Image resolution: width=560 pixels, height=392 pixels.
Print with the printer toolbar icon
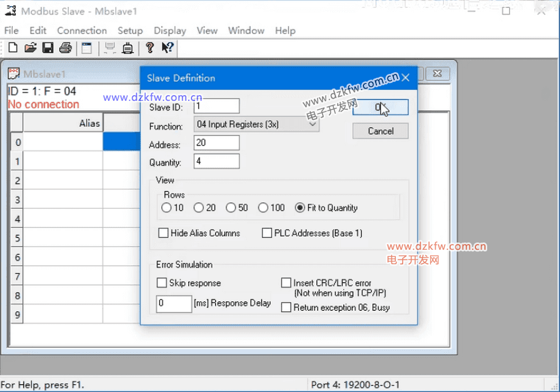[x=66, y=48]
